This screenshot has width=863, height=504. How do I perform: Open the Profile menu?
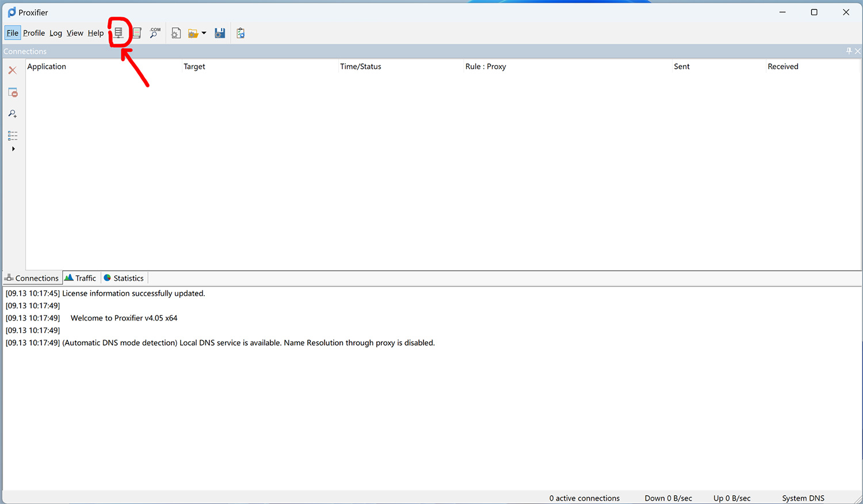34,33
